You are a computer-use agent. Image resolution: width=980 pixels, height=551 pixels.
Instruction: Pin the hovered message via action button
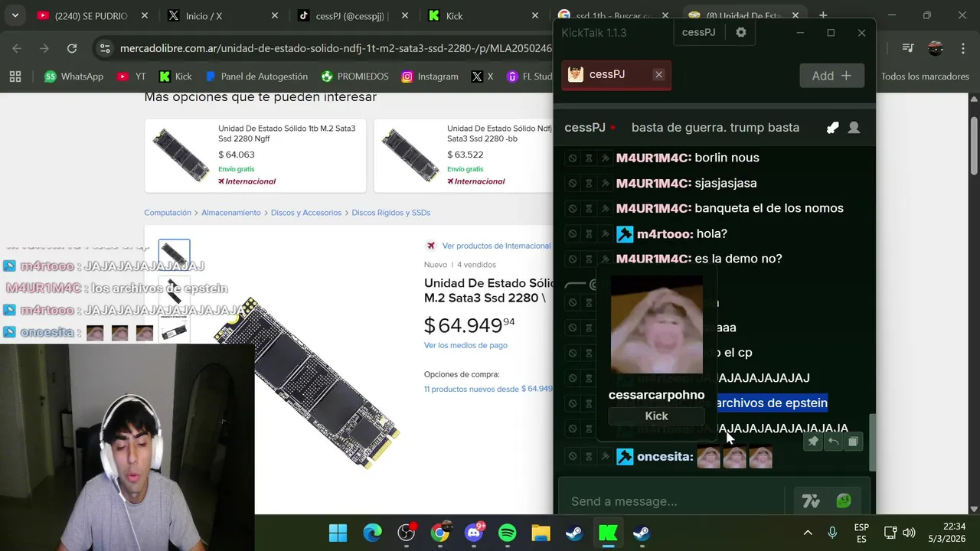[813, 442]
